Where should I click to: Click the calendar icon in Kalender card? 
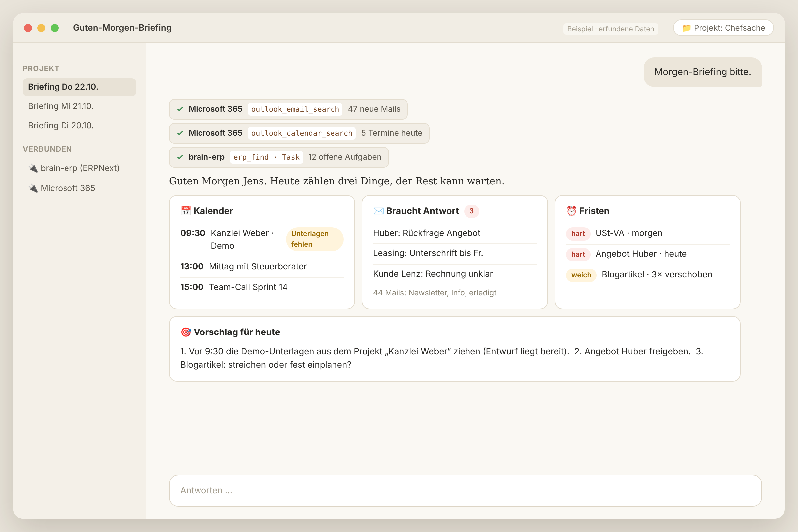(186, 211)
